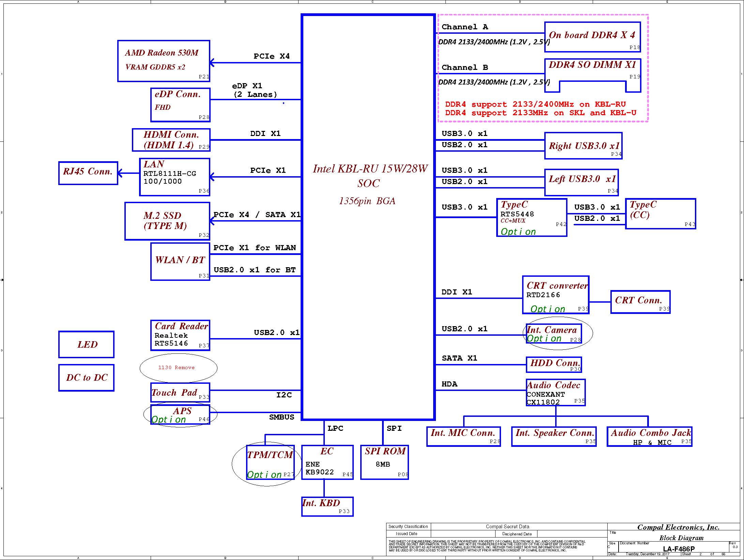Select the M.2 SSD (TYPE M) block

(167, 221)
